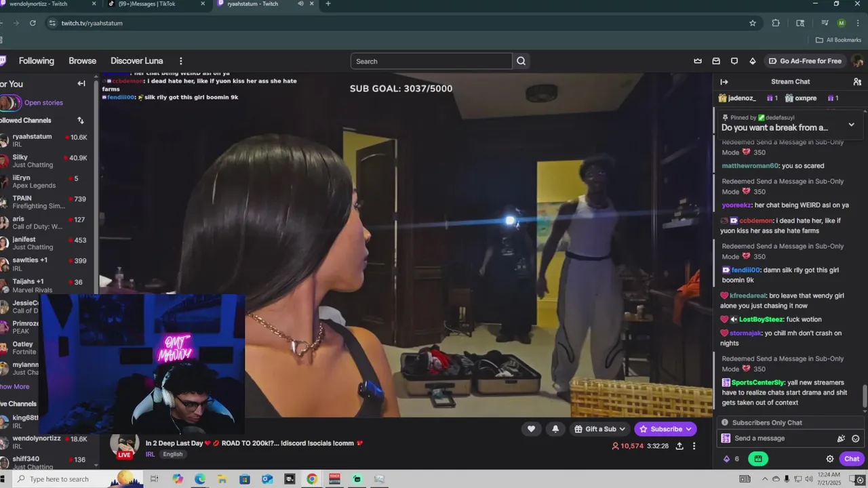
Task: Open chat community users list icon
Action: 857,81
